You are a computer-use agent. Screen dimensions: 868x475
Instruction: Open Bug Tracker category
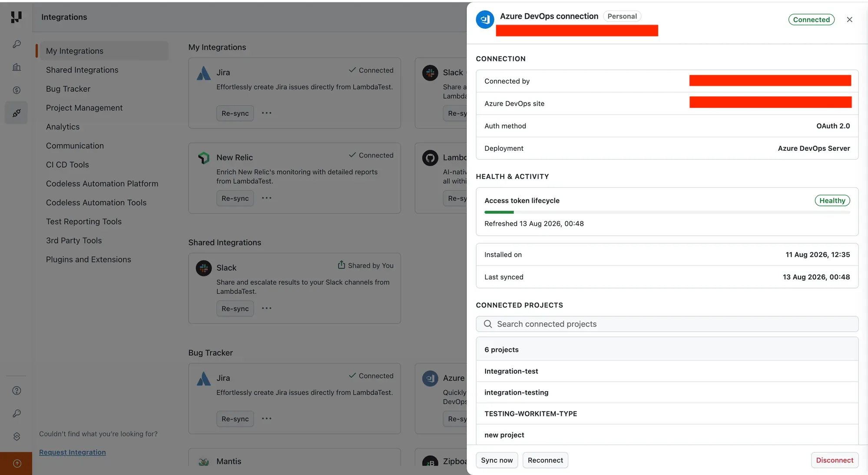68,89
